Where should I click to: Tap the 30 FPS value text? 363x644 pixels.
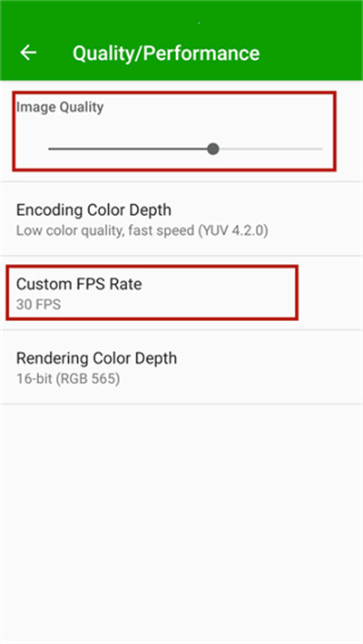click(39, 305)
